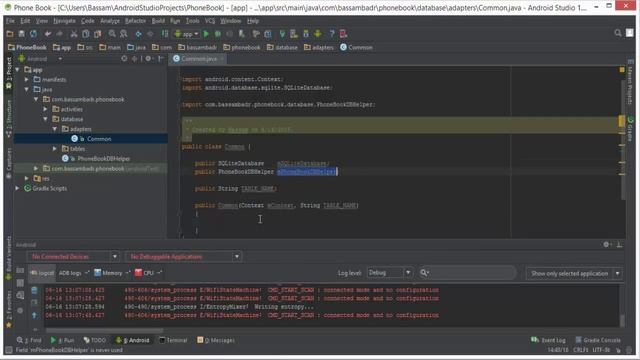Expand the activities package node
Screen dimensions: 640x360
pos(45,109)
